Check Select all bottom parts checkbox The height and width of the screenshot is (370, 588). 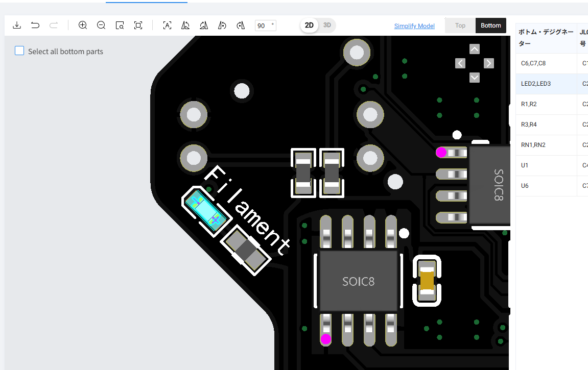19,51
